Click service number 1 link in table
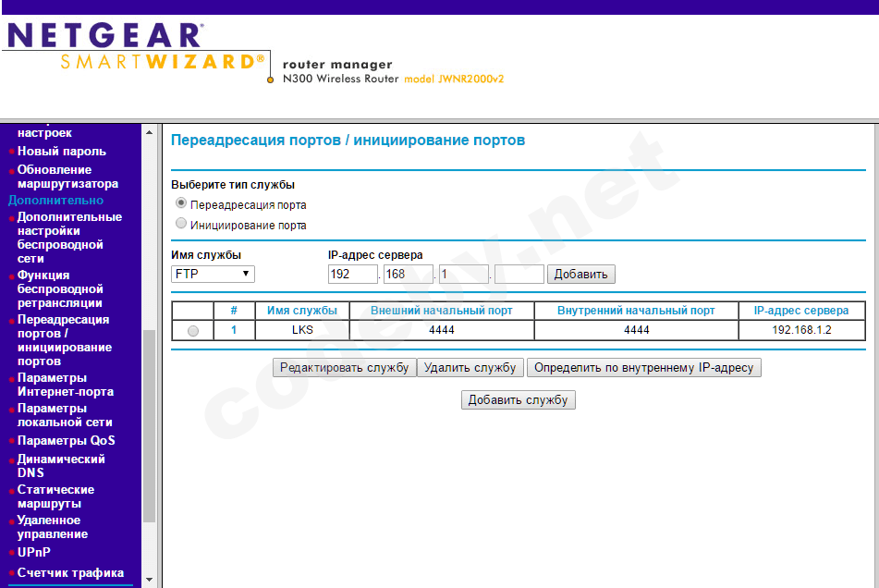 pyautogui.click(x=234, y=330)
